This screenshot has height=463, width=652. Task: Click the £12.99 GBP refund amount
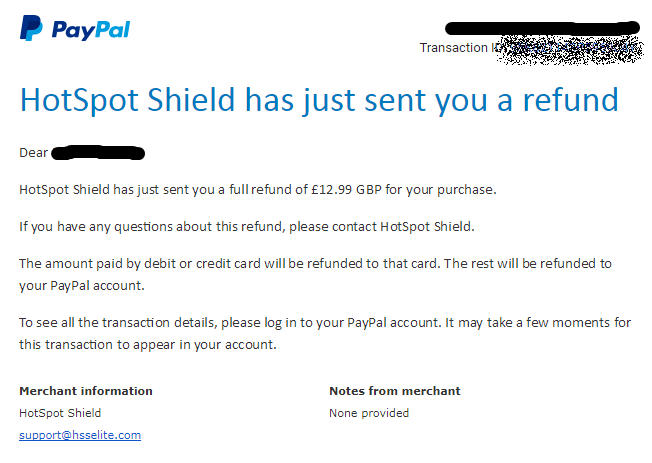click(x=346, y=190)
